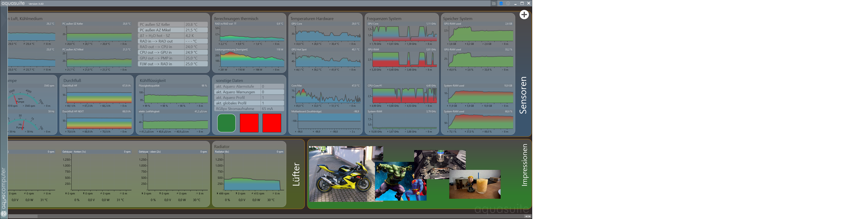Screen dimensions: 868x219
Task: Click the camera screenshot icon in title bar
Action: 494,3
